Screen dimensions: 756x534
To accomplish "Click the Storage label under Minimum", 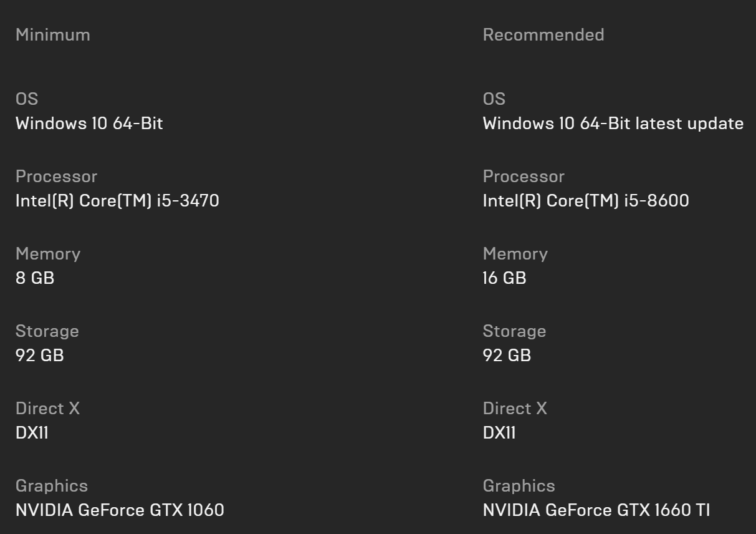I will click(x=47, y=331).
